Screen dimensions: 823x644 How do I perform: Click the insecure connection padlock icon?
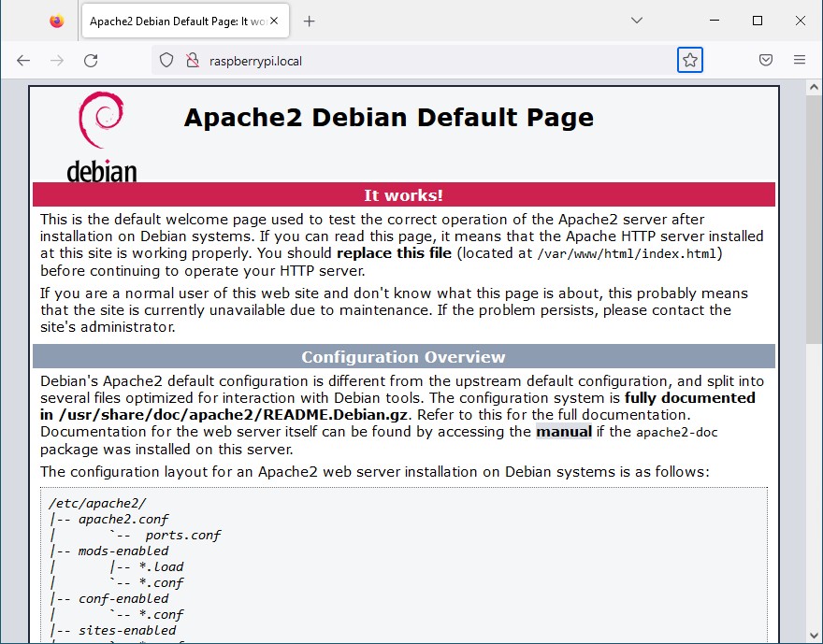(193, 61)
